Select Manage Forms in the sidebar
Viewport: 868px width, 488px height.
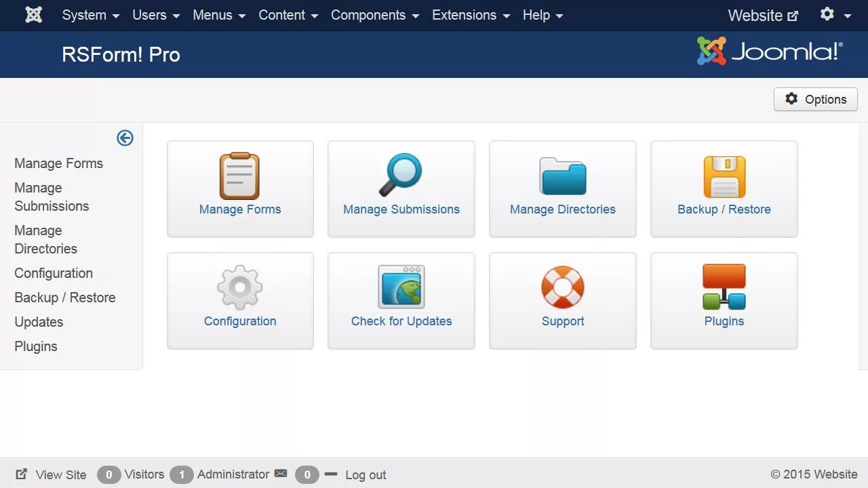[59, 163]
